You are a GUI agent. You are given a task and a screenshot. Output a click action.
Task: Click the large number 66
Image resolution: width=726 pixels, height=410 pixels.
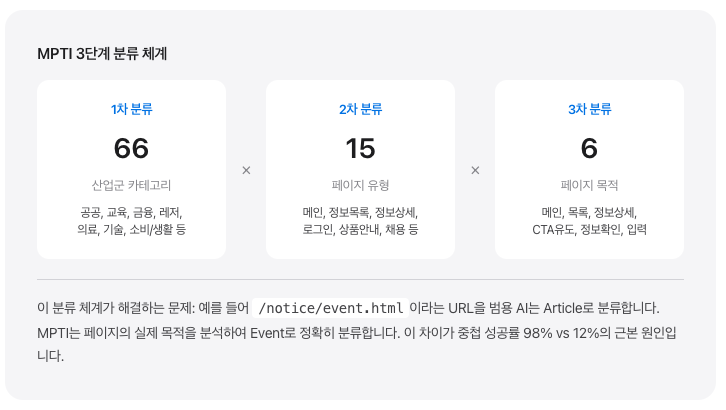131,148
